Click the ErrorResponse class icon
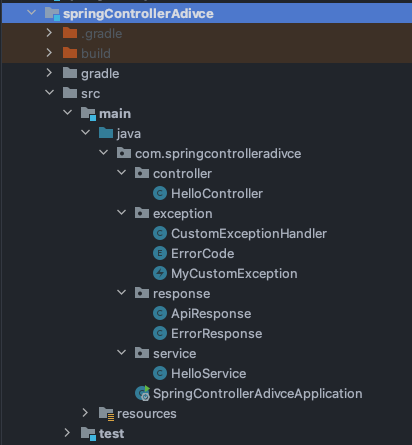 click(x=160, y=333)
